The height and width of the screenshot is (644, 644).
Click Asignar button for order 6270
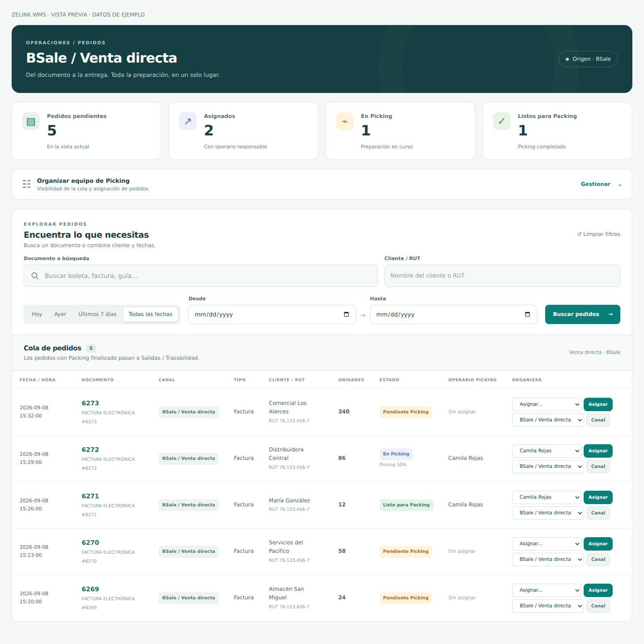598,544
